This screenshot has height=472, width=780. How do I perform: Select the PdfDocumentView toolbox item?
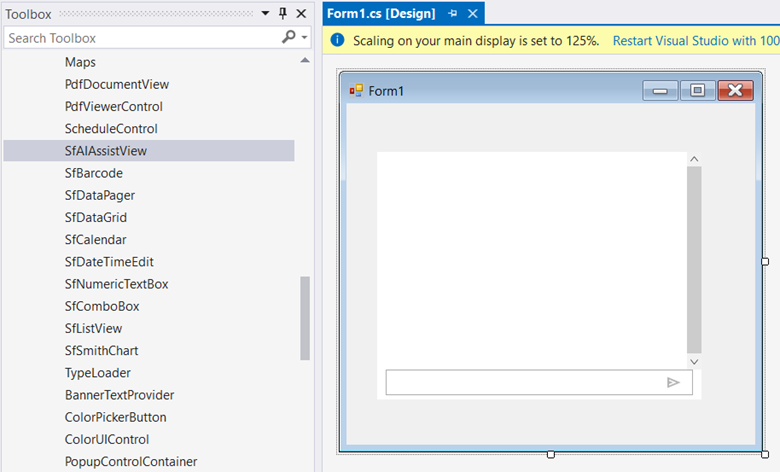(x=117, y=85)
